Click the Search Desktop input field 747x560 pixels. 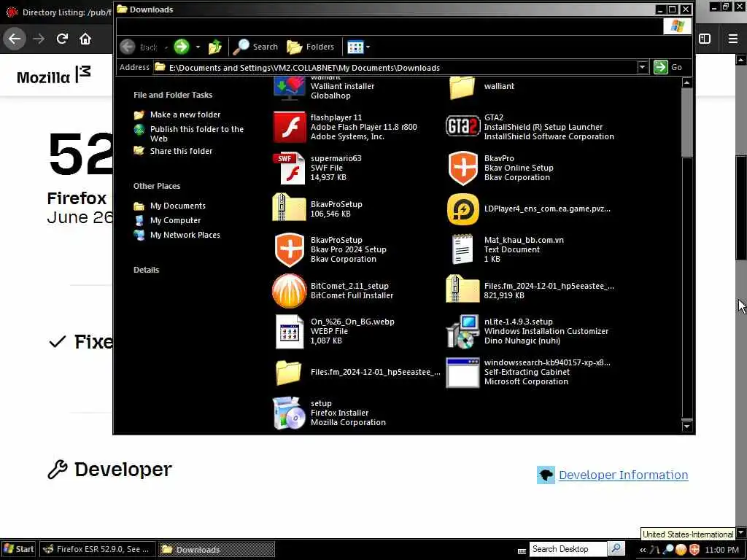[x=568, y=549]
